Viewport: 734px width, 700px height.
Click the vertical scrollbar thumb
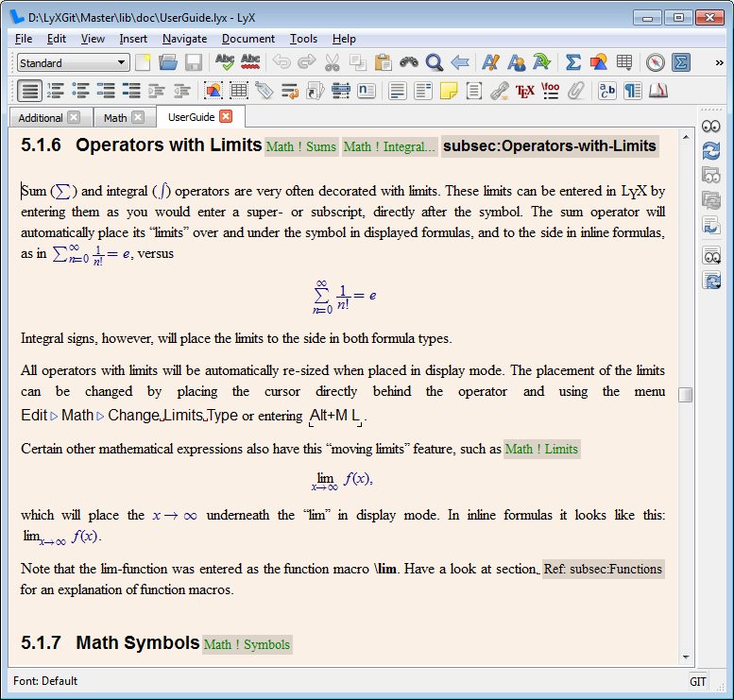686,395
